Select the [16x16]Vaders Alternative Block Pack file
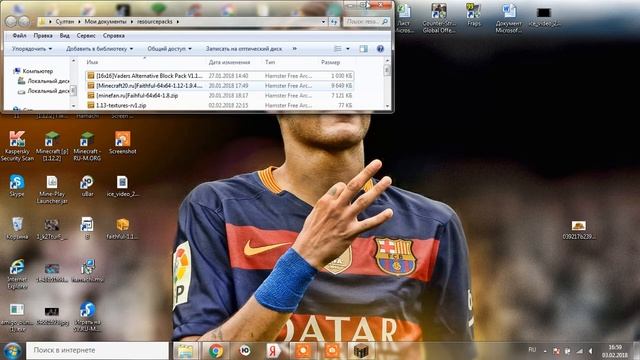 (220, 76)
